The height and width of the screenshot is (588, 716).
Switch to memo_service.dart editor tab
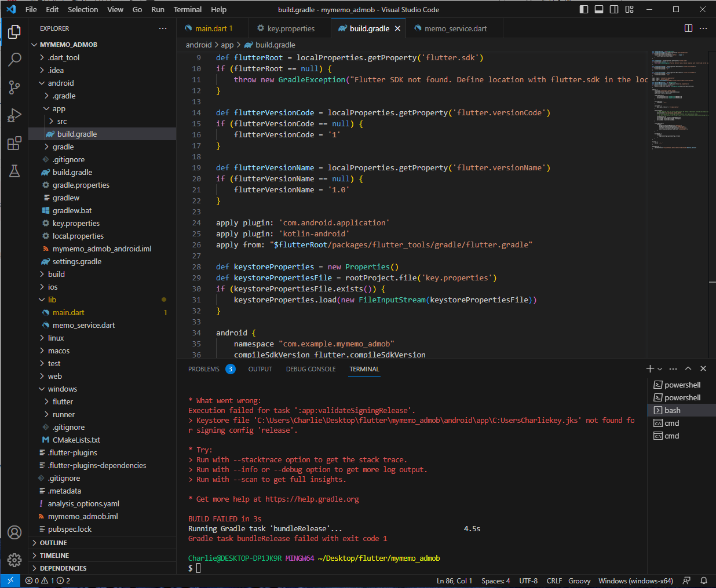[x=455, y=28]
